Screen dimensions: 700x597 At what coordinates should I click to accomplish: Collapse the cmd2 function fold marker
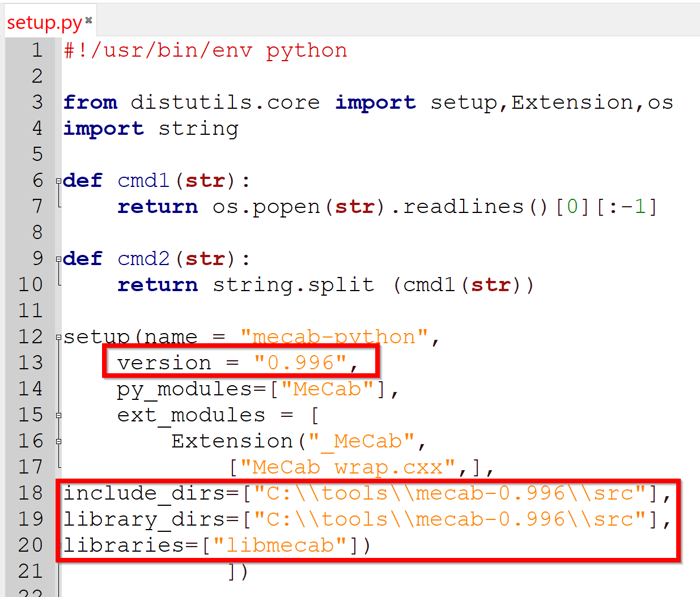(x=58, y=259)
